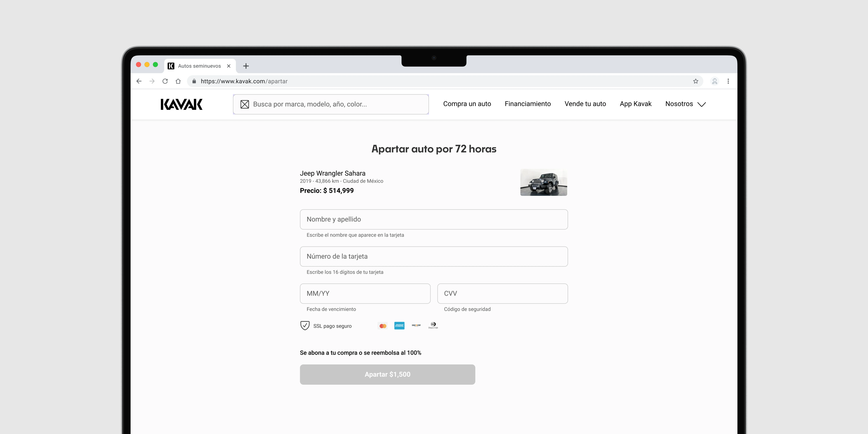Screen dimensions: 868x434
Task: Click the Jeep Wrangler thumbnail image
Action: point(543,182)
